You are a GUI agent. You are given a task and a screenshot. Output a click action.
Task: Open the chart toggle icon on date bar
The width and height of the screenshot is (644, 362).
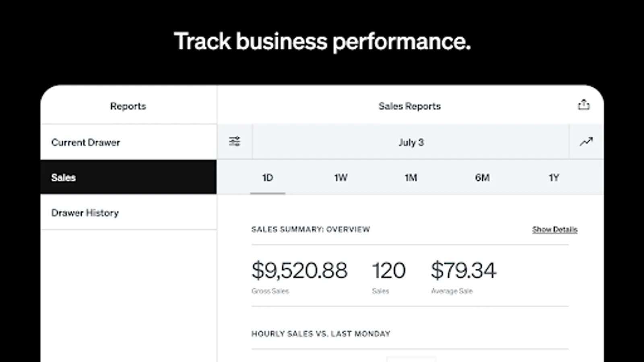point(586,142)
